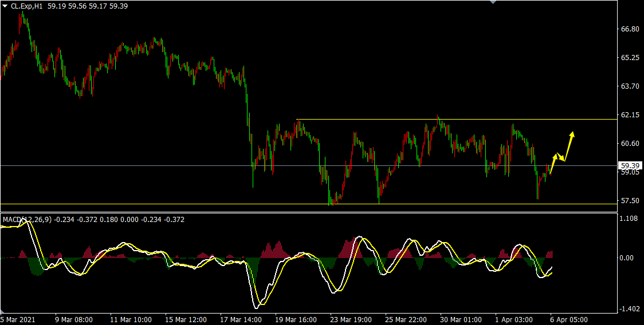644x325 pixels.
Task: Select the lower yellow support line near 57.50
Action: tap(172, 204)
